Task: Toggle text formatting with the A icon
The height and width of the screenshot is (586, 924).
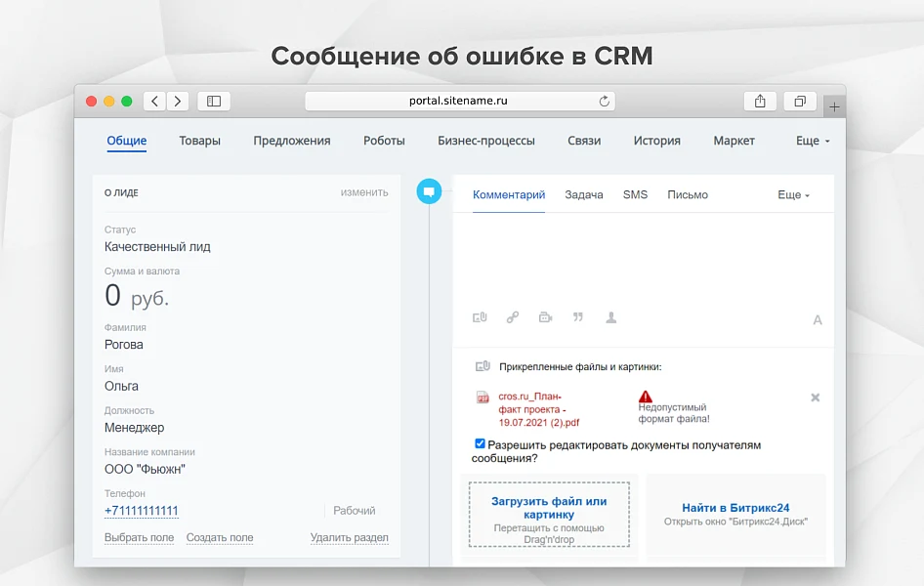Action: click(818, 319)
